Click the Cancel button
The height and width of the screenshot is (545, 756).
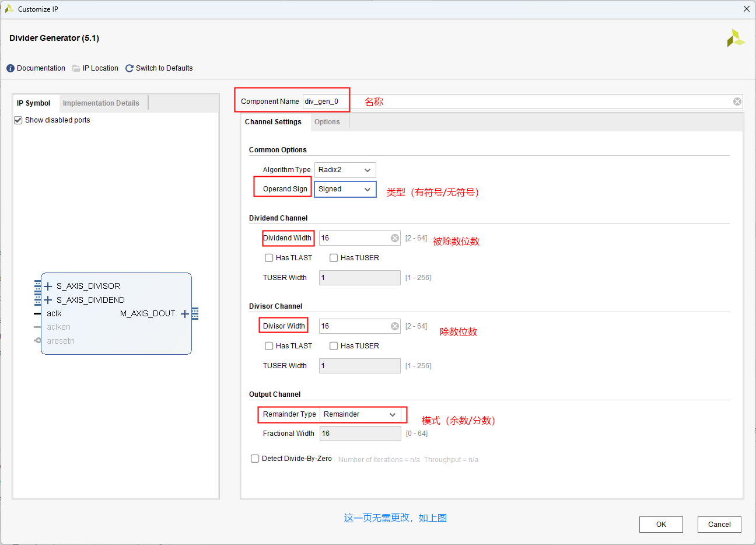(x=719, y=525)
